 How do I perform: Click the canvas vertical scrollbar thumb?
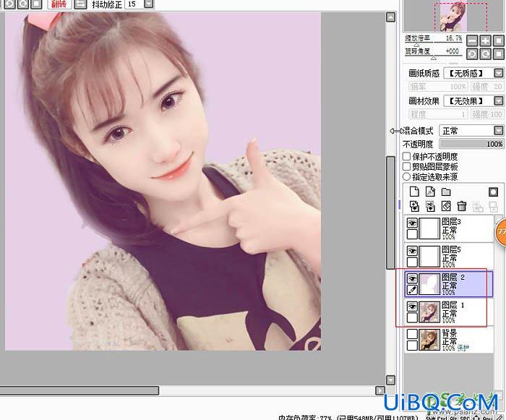click(390, 213)
